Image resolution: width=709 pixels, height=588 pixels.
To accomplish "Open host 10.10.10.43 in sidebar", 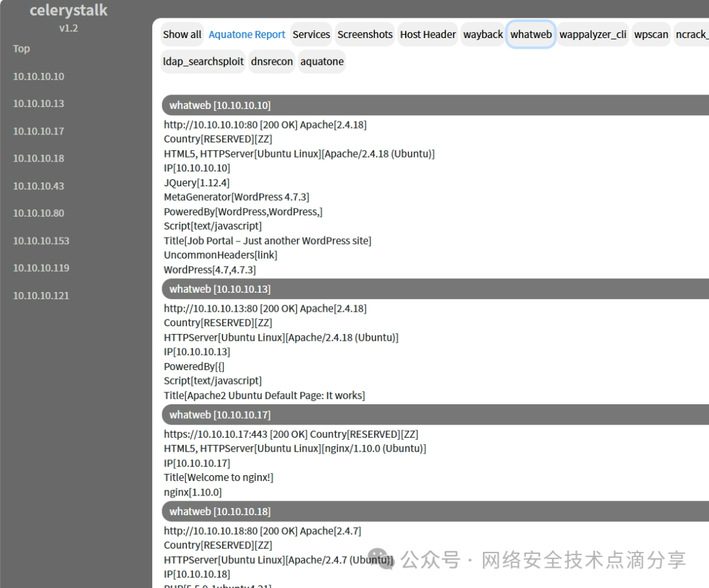I will pyautogui.click(x=39, y=186).
